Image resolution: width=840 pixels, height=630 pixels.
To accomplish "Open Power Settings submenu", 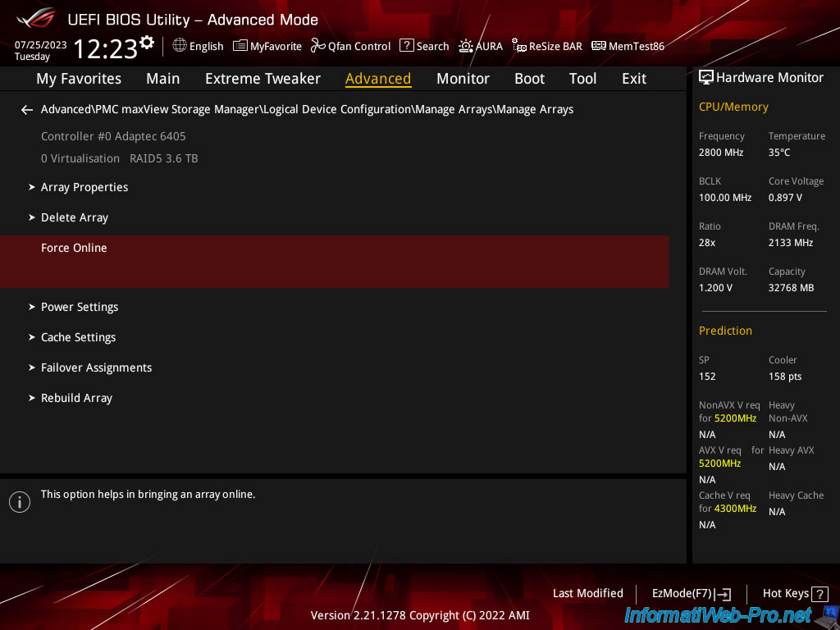I will coord(80,307).
